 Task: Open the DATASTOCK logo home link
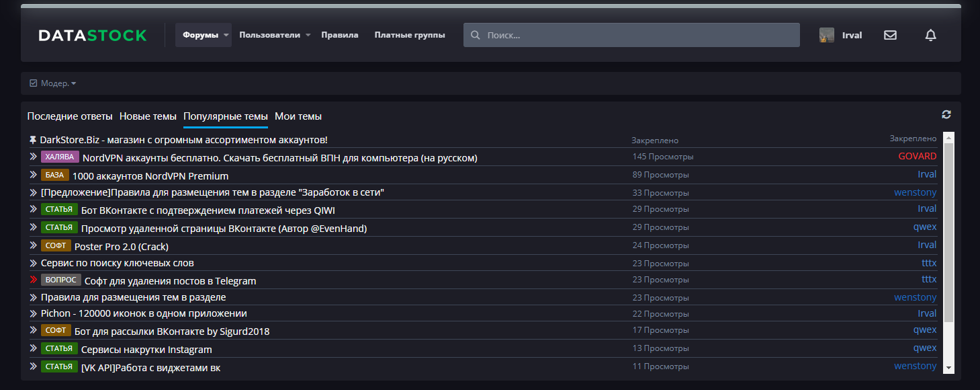[92, 35]
